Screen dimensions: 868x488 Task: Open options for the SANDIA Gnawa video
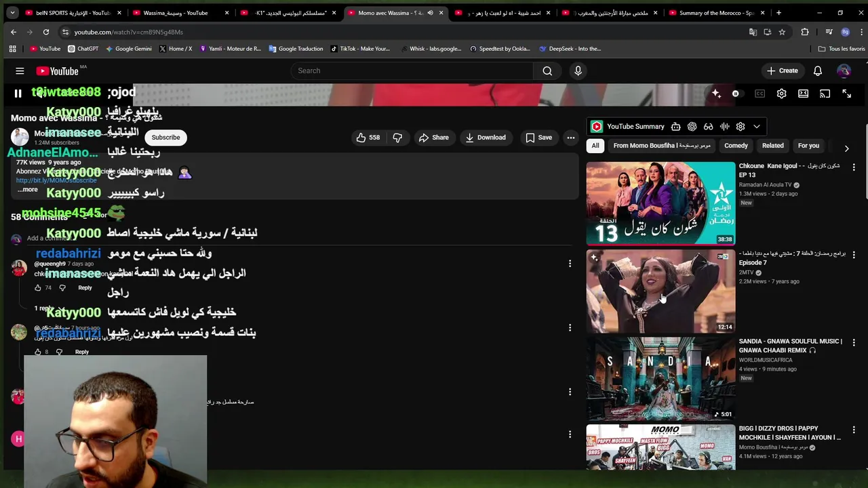pos(854,342)
